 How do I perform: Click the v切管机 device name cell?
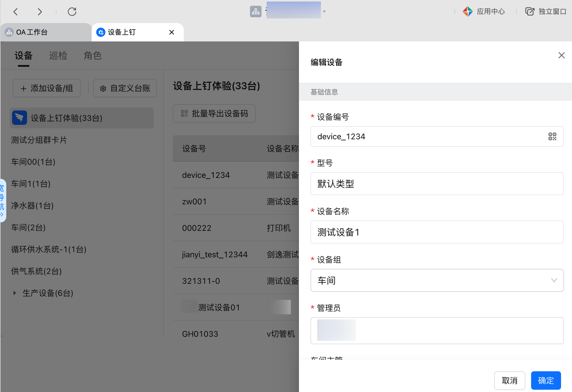coord(281,334)
